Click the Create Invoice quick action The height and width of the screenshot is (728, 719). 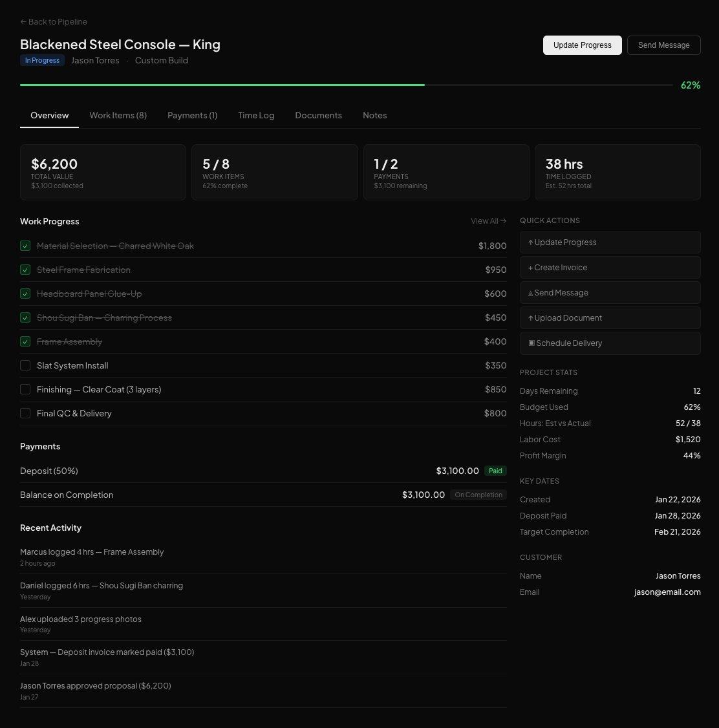(x=610, y=268)
